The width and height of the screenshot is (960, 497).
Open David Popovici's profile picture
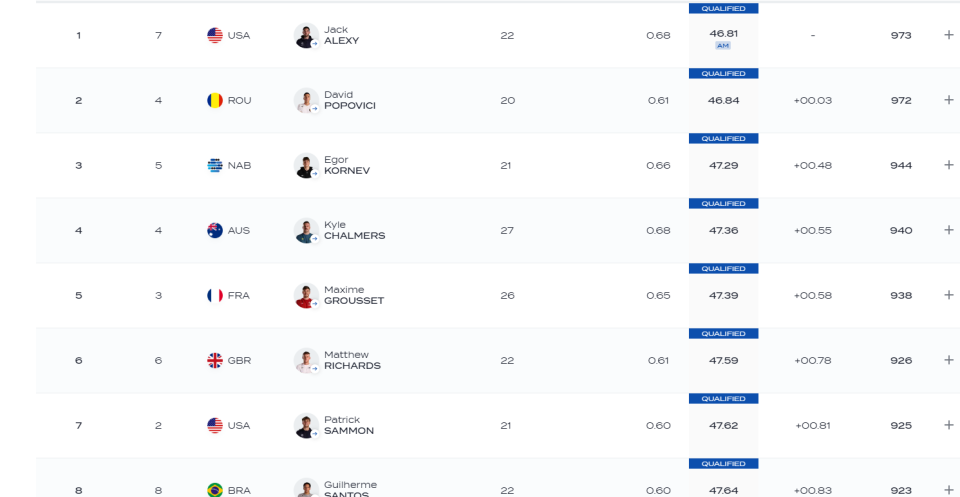coord(306,100)
